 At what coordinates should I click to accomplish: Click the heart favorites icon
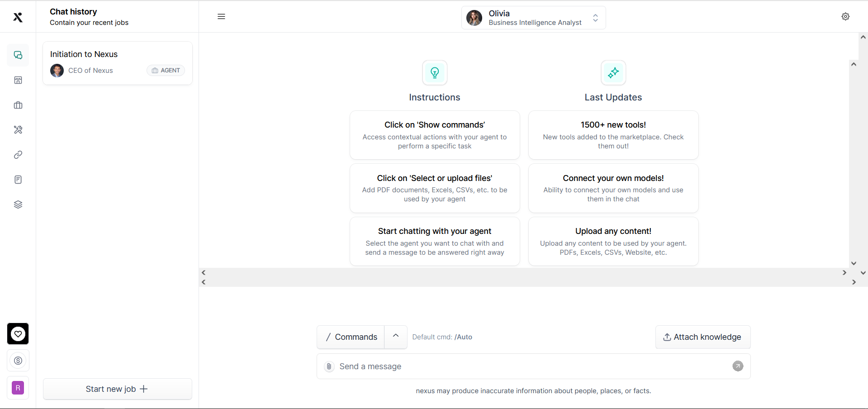click(x=18, y=334)
